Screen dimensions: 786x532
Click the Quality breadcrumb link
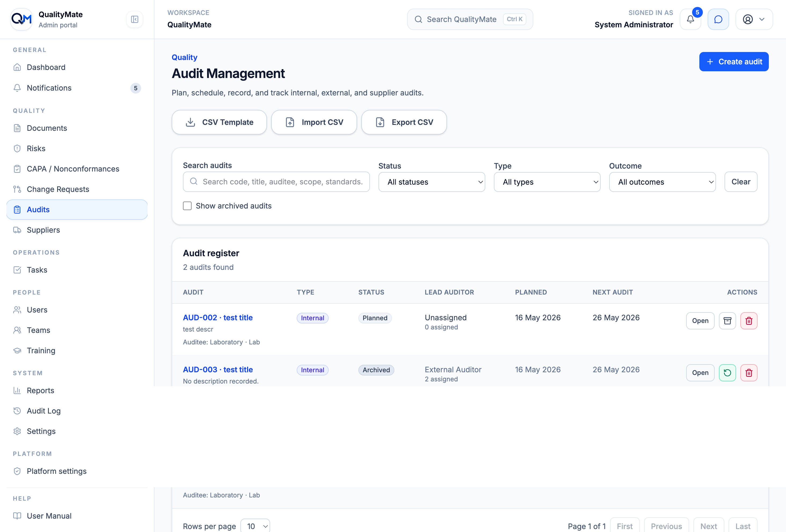coord(184,57)
